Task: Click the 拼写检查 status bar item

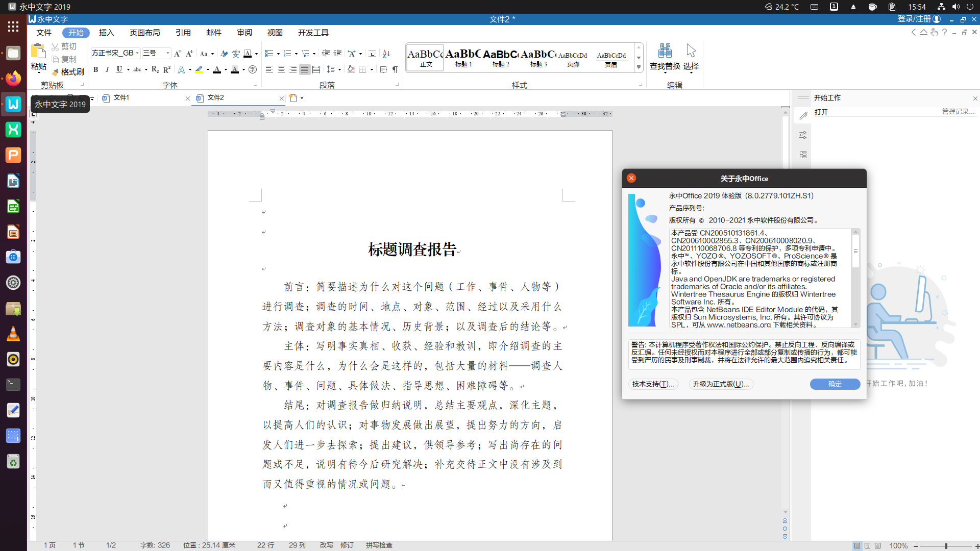Action: pos(379,545)
